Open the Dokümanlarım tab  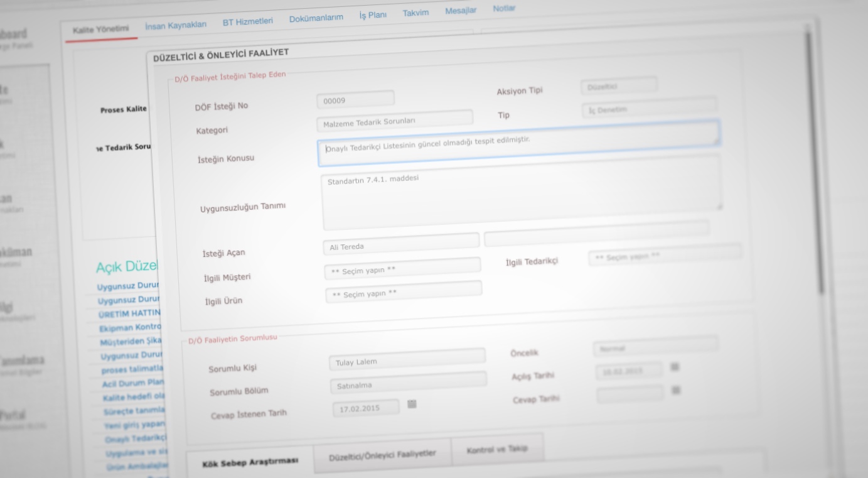316,18
